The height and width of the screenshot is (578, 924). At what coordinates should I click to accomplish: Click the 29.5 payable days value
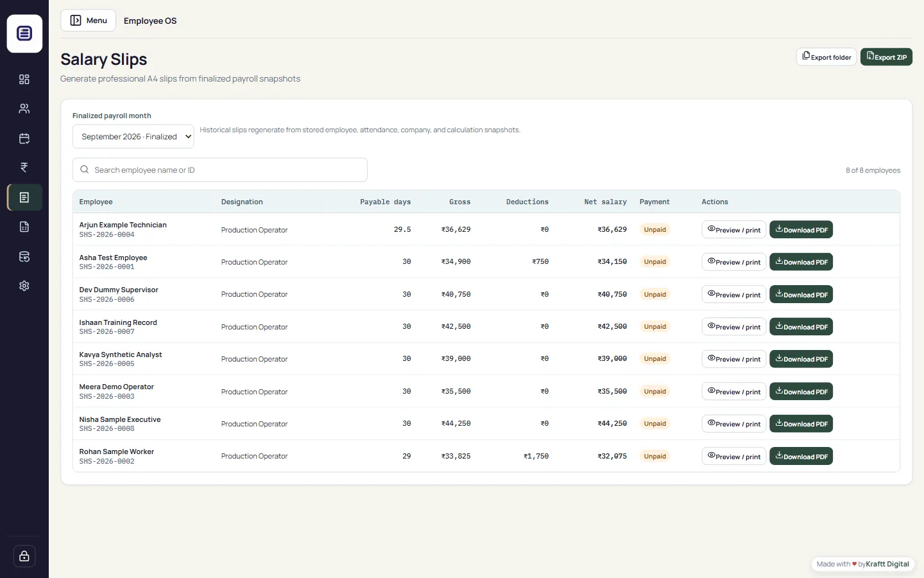(x=402, y=229)
